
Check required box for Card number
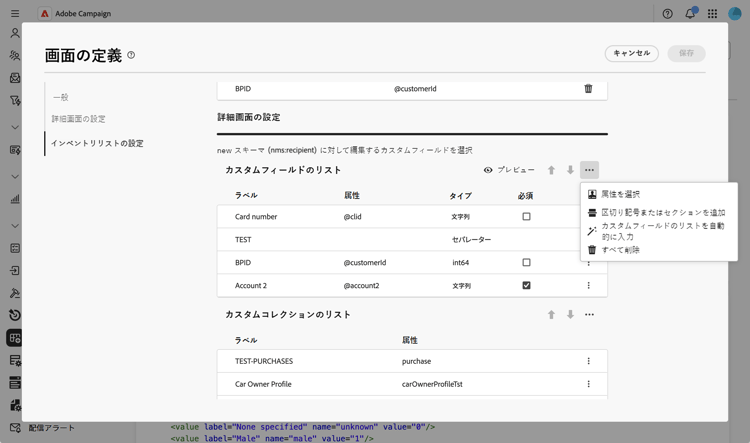tap(526, 217)
